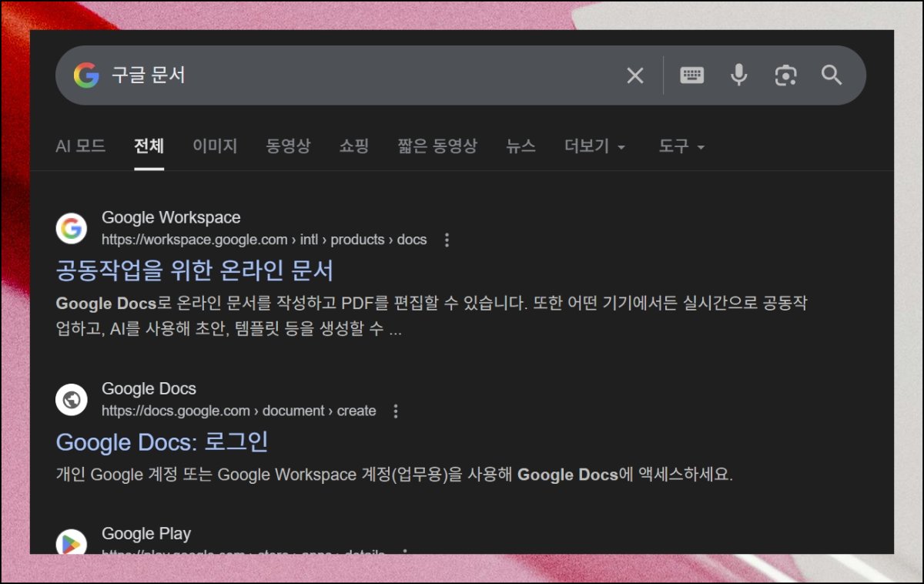Start voice search with the microphone icon

click(x=738, y=75)
